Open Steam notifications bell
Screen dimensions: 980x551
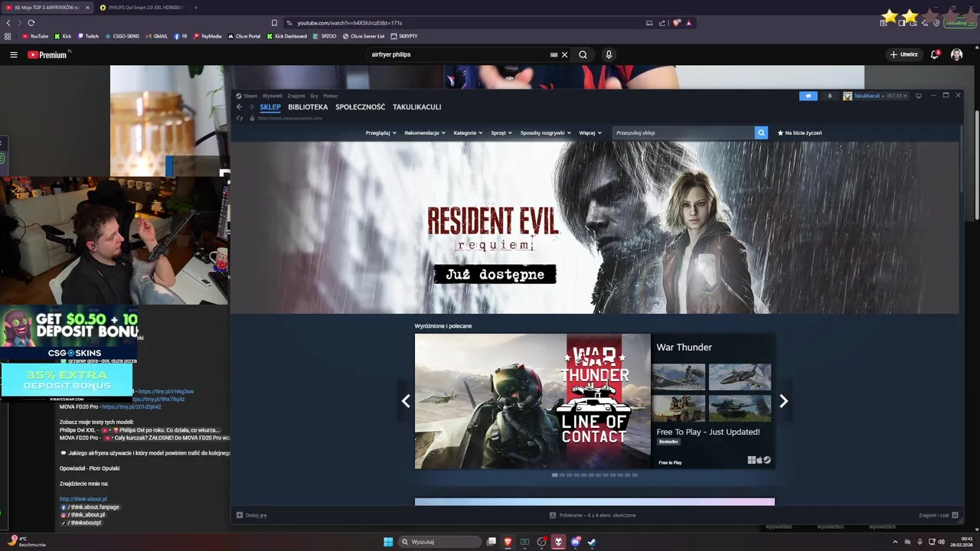tap(830, 96)
